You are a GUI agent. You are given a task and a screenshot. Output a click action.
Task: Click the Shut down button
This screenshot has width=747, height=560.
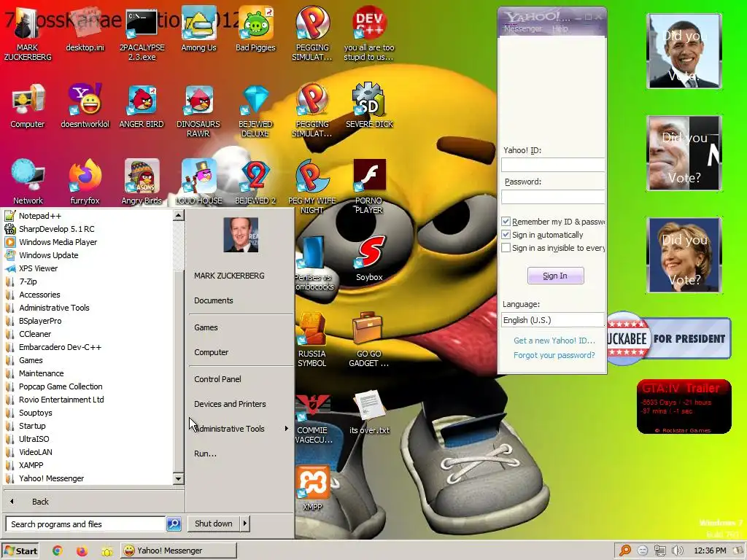[214, 524]
